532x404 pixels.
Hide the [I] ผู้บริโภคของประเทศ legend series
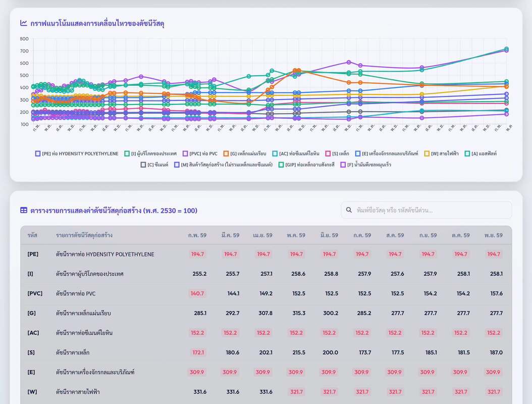[150, 154]
